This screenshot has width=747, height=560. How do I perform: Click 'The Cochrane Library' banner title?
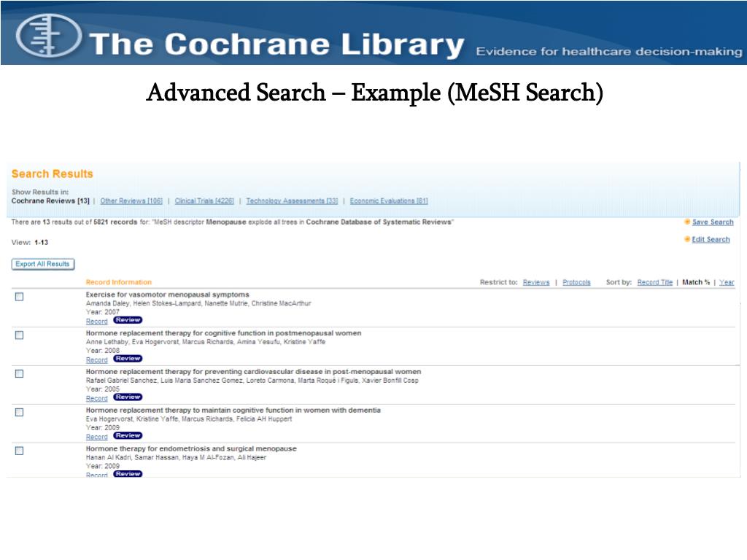(276, 44)
